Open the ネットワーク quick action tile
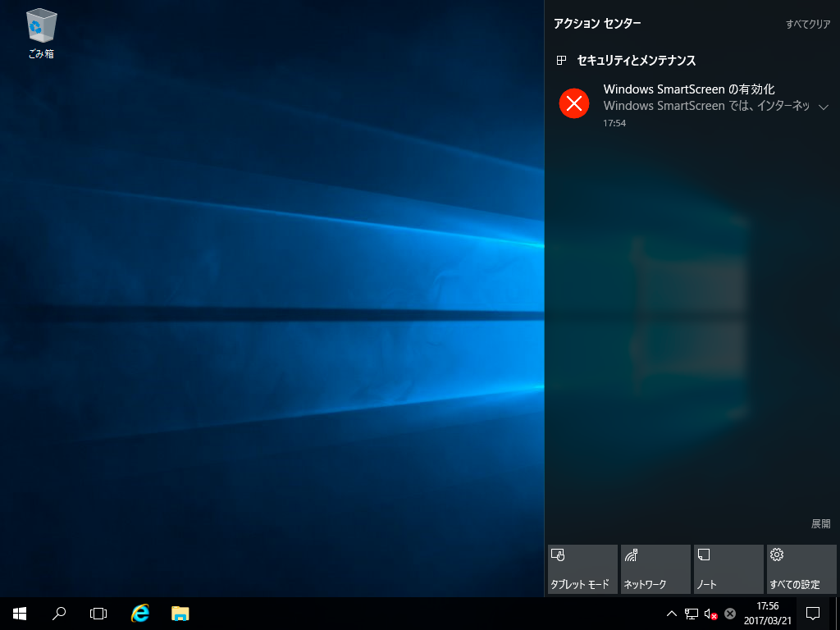 [x=655, y=569]
